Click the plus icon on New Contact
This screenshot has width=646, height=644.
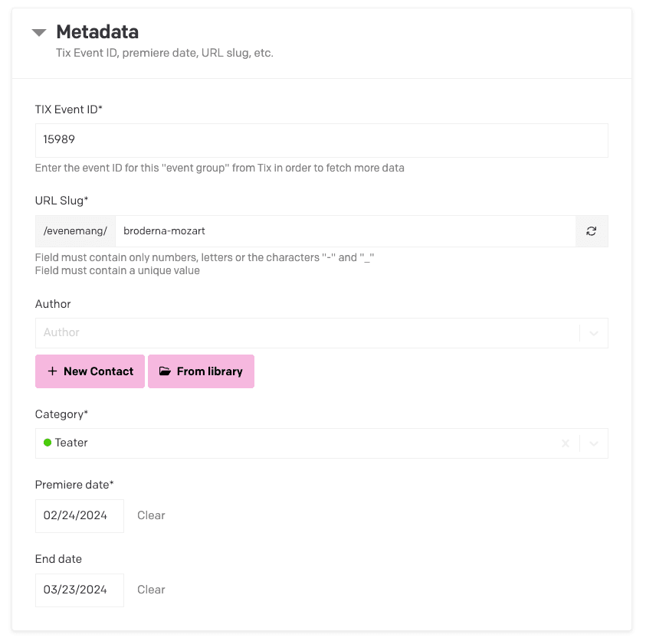(x=52, y=371)
